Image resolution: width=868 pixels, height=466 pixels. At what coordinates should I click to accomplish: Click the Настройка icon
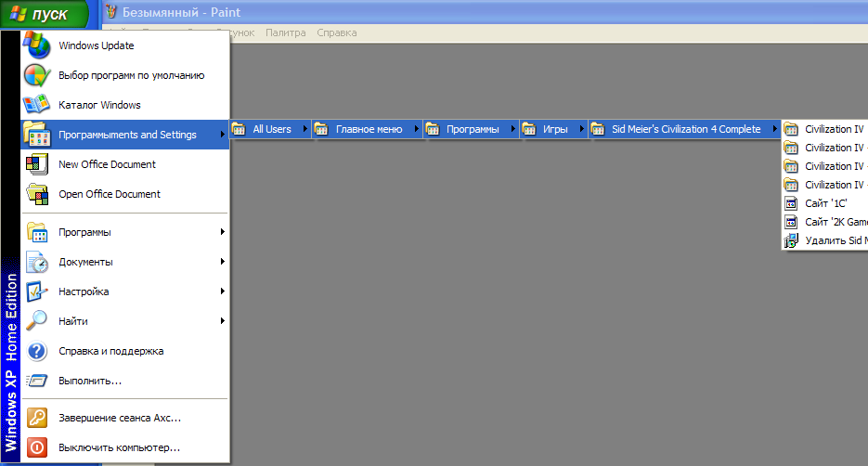tap(37, 291)
